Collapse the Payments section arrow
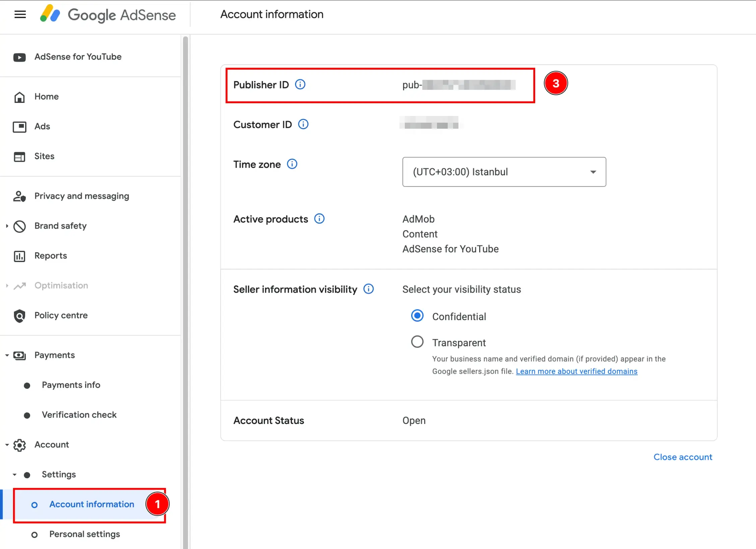The image size is (756, 549). (7, 355)
